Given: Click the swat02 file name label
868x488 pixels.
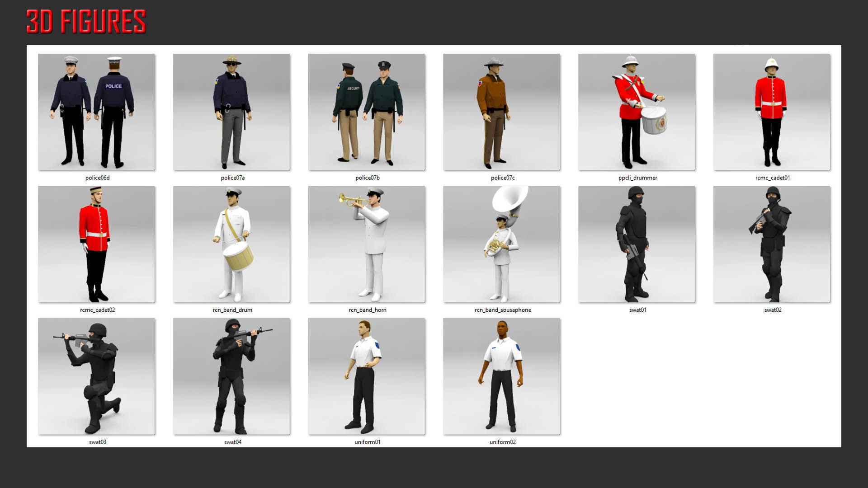Looking at the screenshot, I should click(x=773, y=310).
